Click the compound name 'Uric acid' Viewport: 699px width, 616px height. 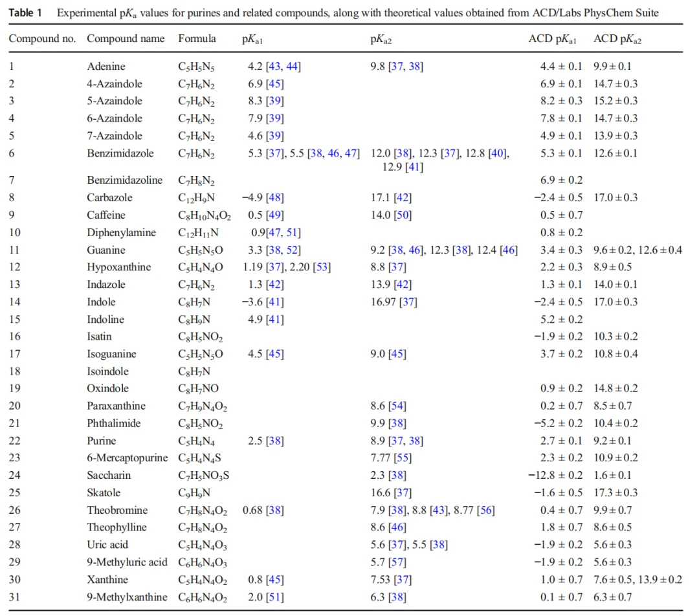click(x=107, y=545)
